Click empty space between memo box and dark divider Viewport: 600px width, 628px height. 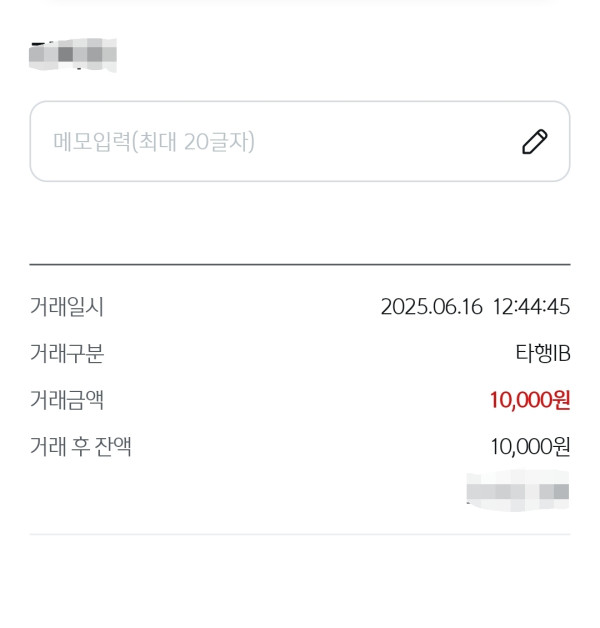click(300, 224)
